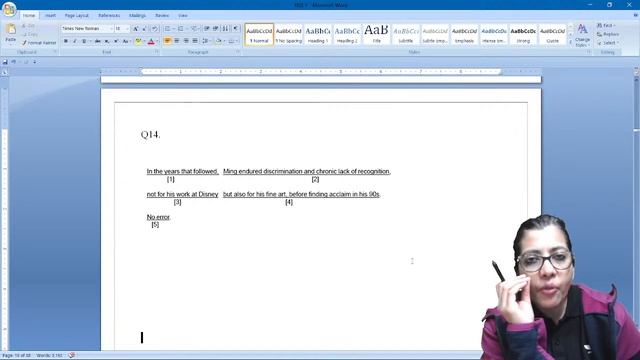
Task: Toggle Underline formatting
Action: (84, 41)
